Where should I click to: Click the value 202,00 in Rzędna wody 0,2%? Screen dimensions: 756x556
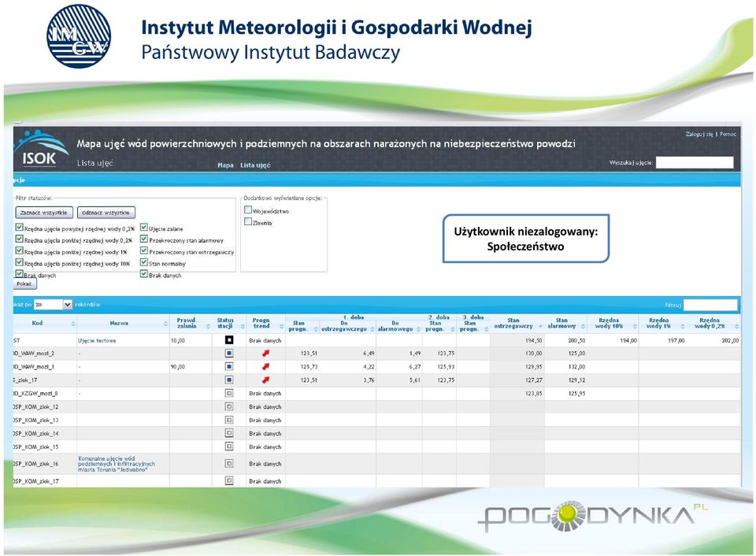tap(730, 340)
